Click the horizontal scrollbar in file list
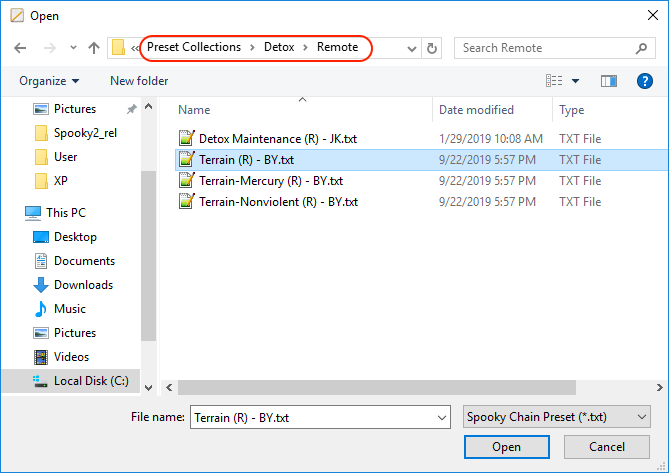This screenshot has width=669, height=473. [x=400, y=386]
